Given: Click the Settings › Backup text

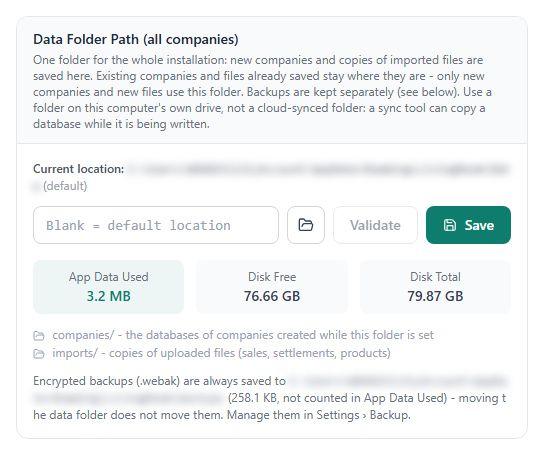Looking at the screenshot, I should (x=363, y=415).
